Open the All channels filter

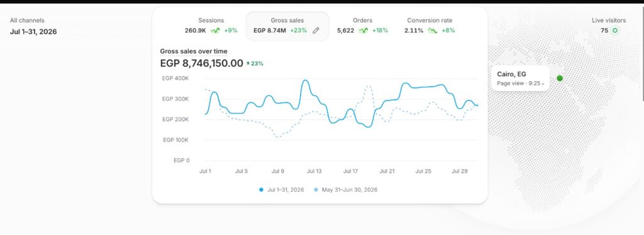point(27,20)
